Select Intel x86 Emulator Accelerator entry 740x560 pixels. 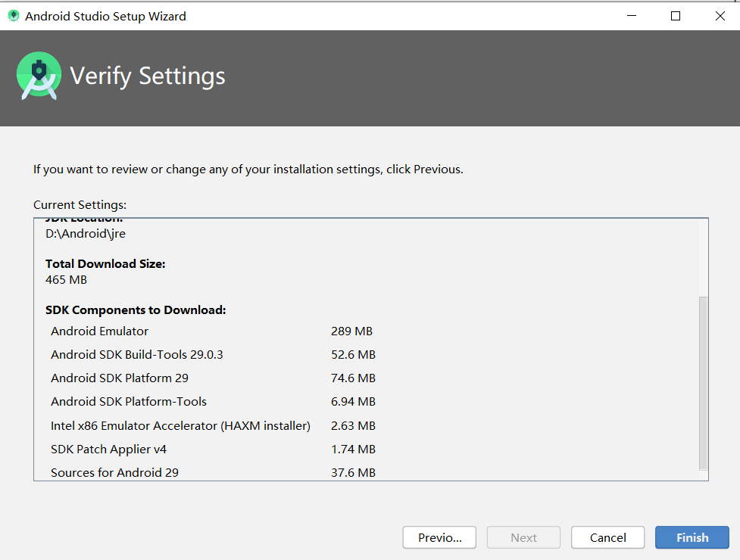(214, 425)
